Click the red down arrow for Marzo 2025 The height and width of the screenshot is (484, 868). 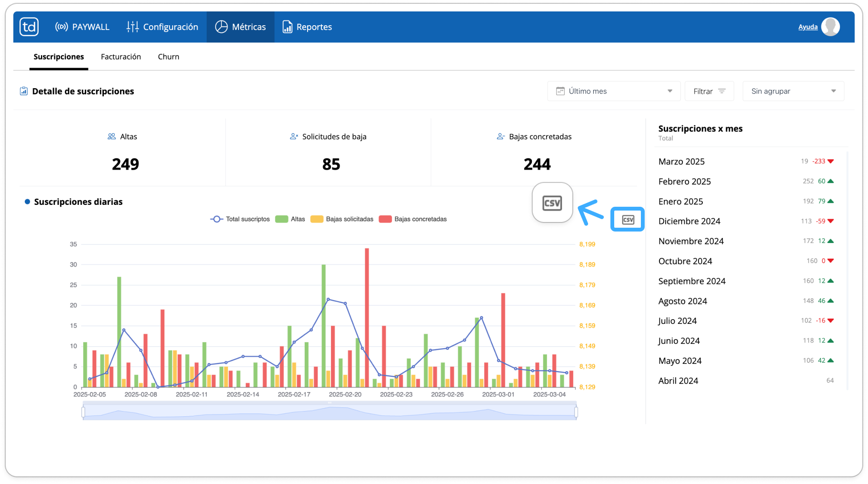click(x=831, y=161)
